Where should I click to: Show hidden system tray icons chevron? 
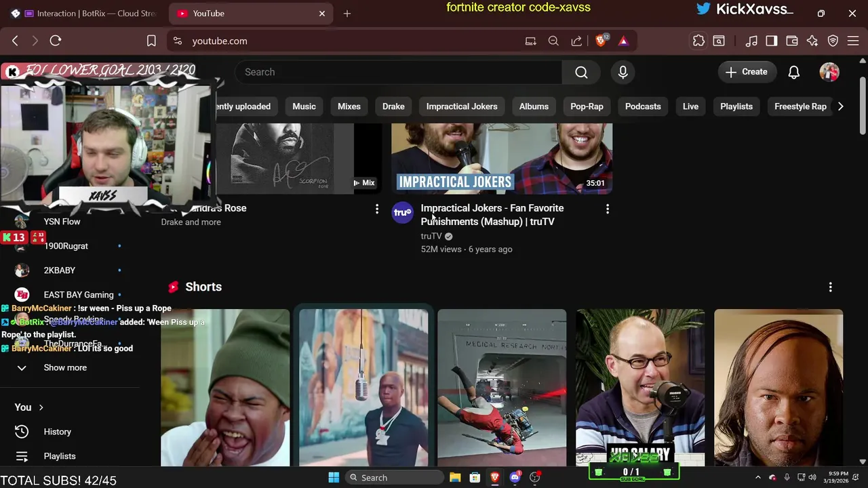pyautogui.click(x=758, y=477)
